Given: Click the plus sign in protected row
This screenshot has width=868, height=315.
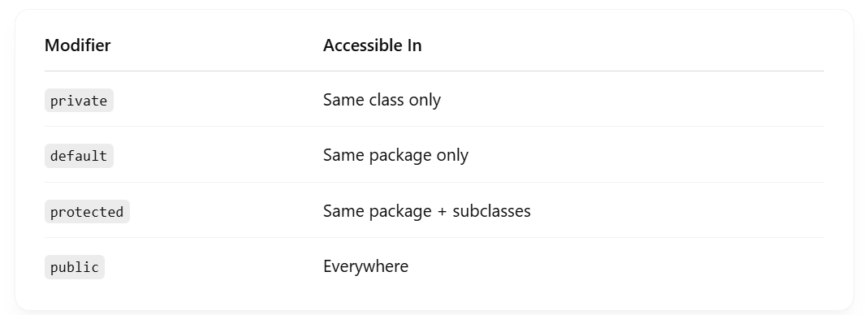Looking at the screenshot, I should (x=442, y=211).
